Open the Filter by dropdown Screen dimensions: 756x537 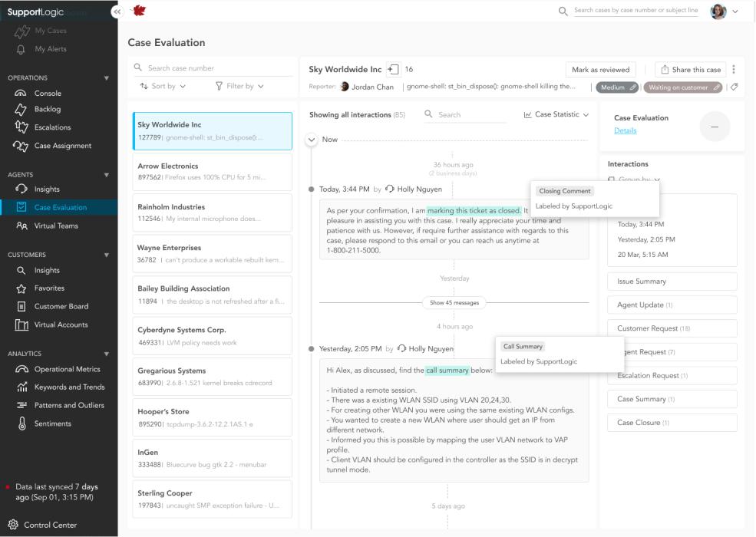tap(239, 86)
